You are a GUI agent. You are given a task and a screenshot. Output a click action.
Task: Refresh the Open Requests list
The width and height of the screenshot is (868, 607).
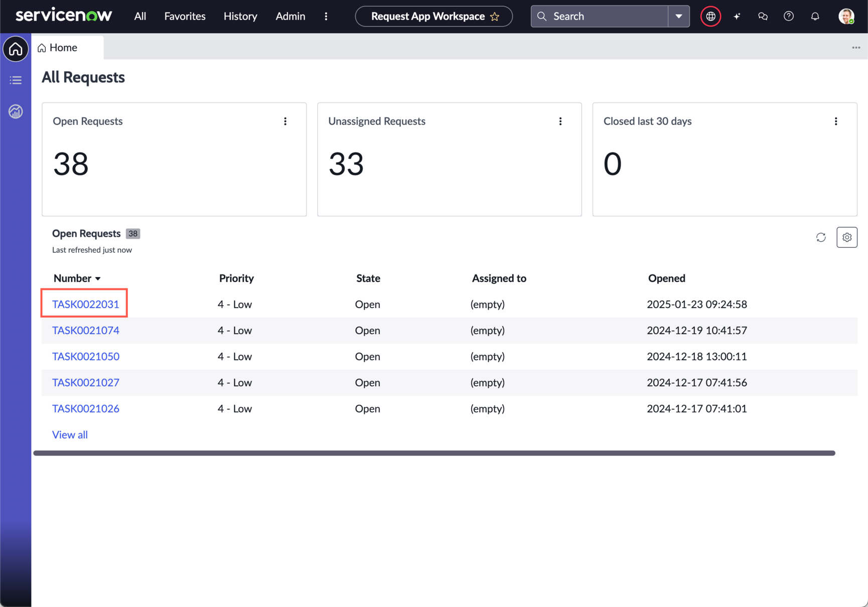pos(821,237)
